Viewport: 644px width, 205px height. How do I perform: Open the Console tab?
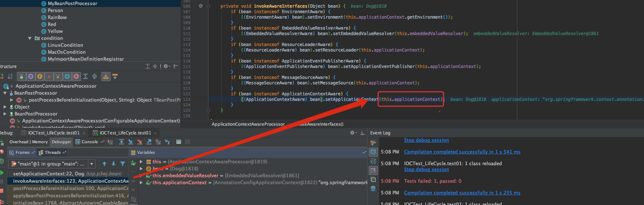click(89, 142)
